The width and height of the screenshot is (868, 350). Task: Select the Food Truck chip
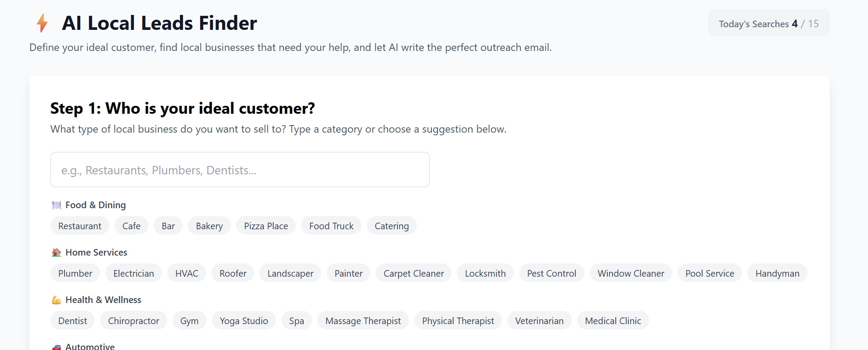pyautogui.click(x=331, y=226)
